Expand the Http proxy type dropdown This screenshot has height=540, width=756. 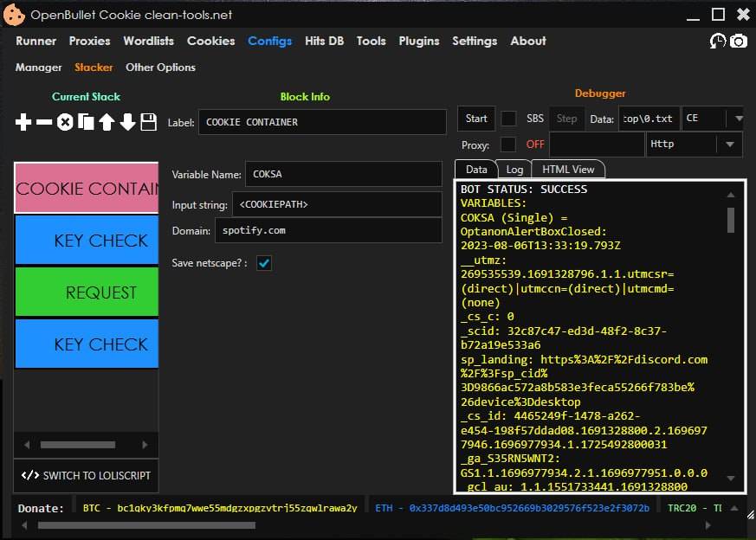(x=729, y=145)
